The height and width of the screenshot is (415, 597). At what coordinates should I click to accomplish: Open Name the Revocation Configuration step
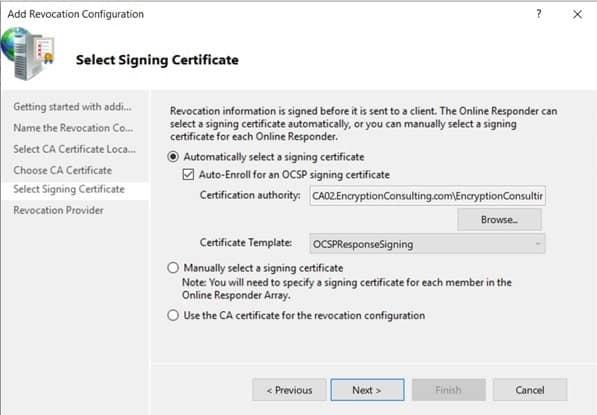click(73, 128)
